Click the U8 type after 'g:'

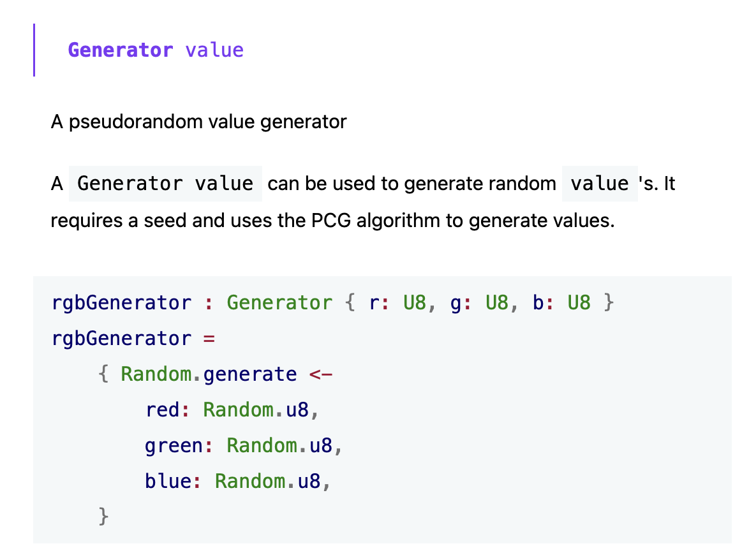(497, 303)
